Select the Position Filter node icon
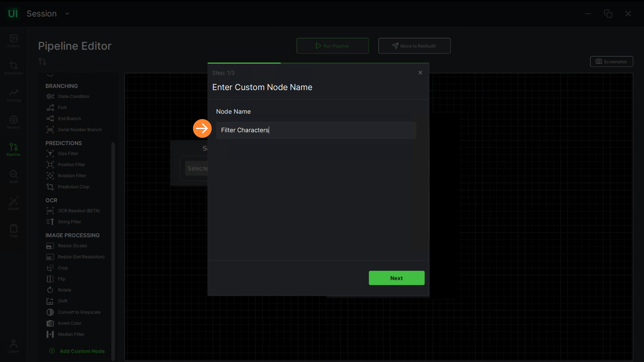This screenshot has width=644, height=362. 50,165
